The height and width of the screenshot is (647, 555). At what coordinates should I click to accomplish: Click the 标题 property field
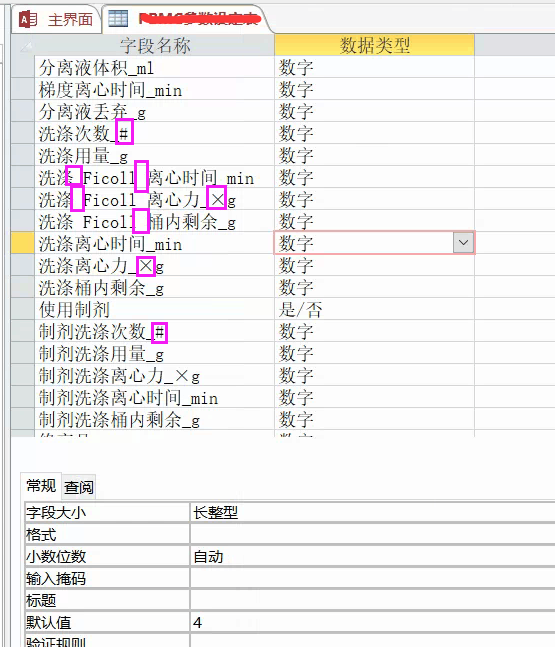(x=373, y=600)
